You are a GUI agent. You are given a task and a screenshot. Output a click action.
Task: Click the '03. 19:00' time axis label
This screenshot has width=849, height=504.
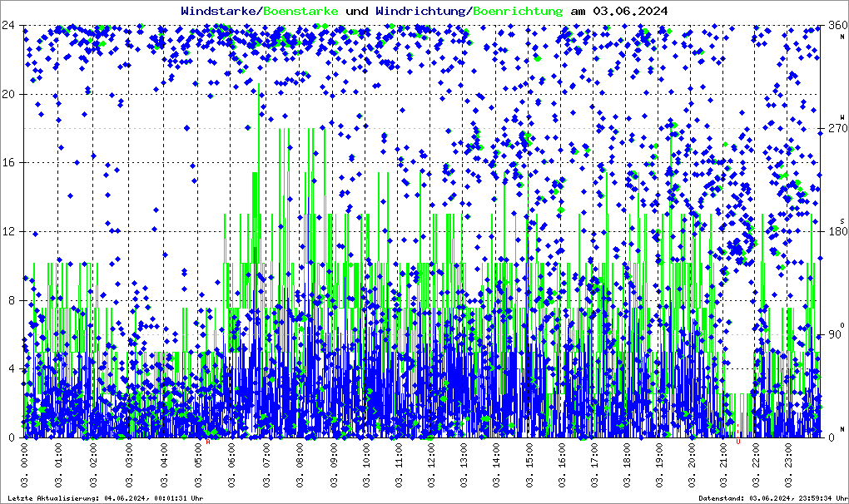point(660,464)
